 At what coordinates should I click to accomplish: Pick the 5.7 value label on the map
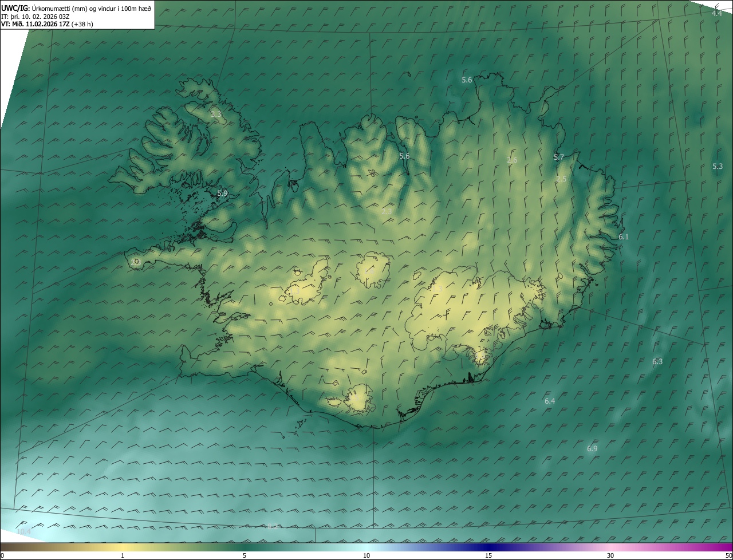559,157
